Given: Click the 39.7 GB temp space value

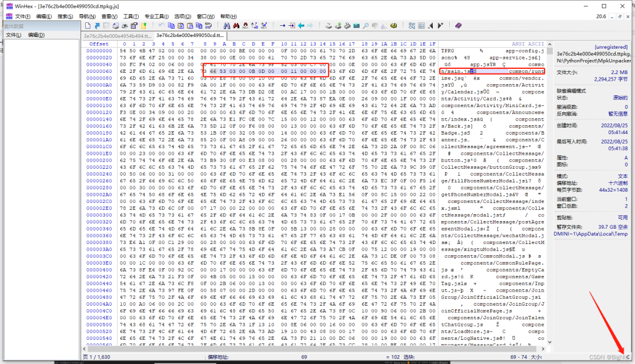Looking at the screenshot, I should (x=613, y=227).
